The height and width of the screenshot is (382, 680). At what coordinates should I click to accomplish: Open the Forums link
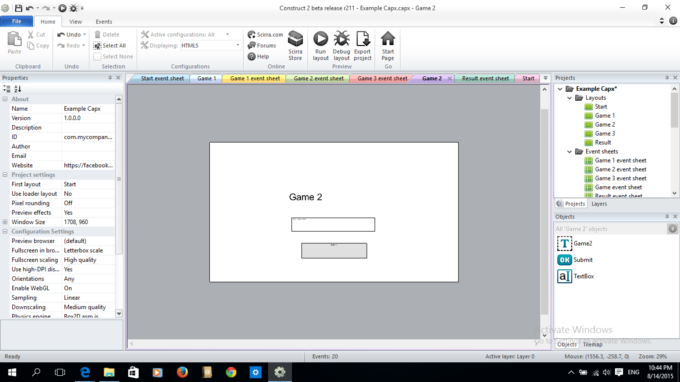(x=262, y=46)
